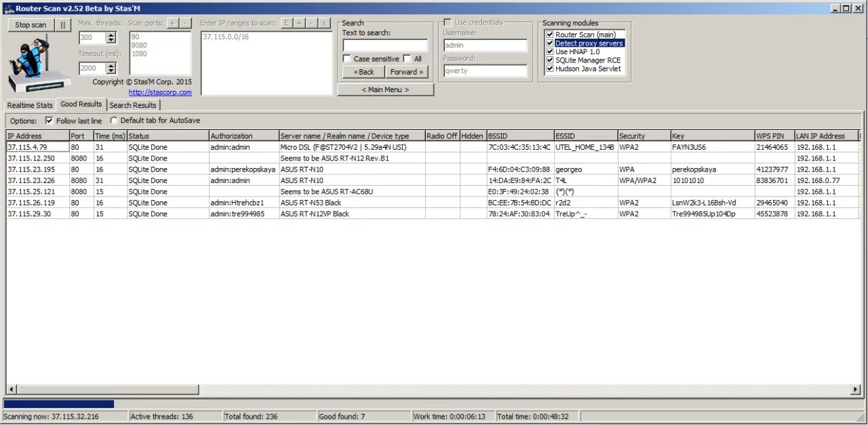This screenshot has height=425, width=868.
Task: Click the Good found: 7 status entry
Action: click(363, 416)
